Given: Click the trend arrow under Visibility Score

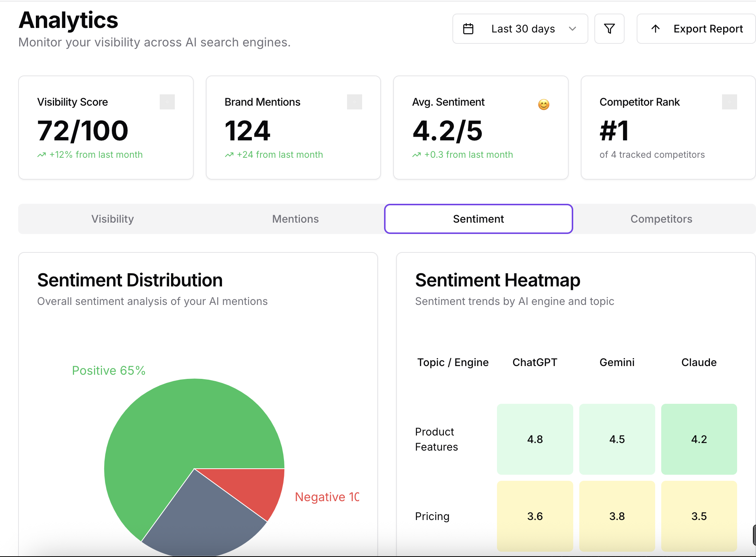Looking at the screenshot, I should click(42, 155).
